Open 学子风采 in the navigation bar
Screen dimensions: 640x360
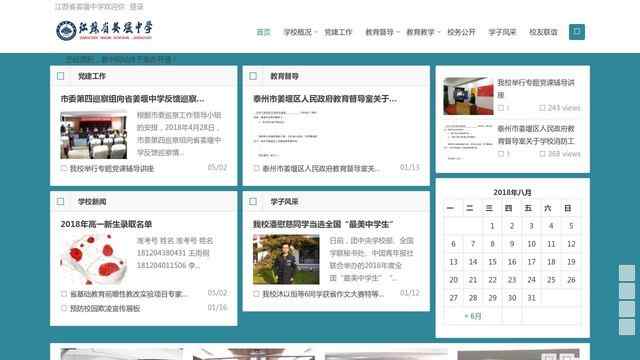coord(502,32)
